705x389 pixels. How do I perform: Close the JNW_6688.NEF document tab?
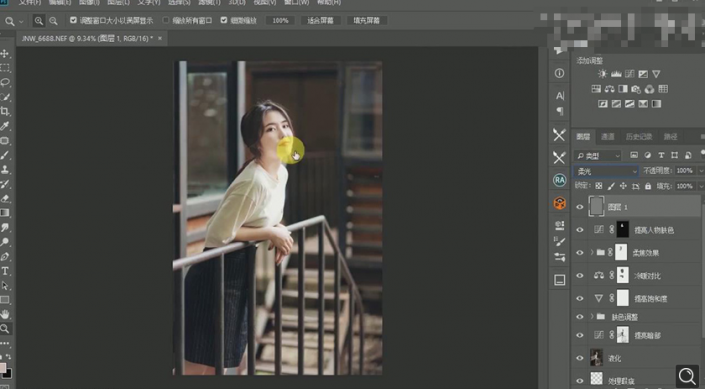click(x=160, y=39)
